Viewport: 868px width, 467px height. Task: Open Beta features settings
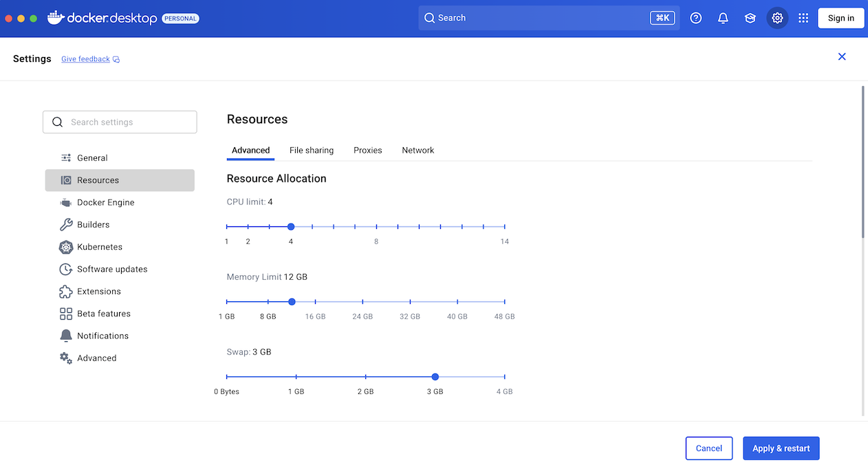point(103,314)
